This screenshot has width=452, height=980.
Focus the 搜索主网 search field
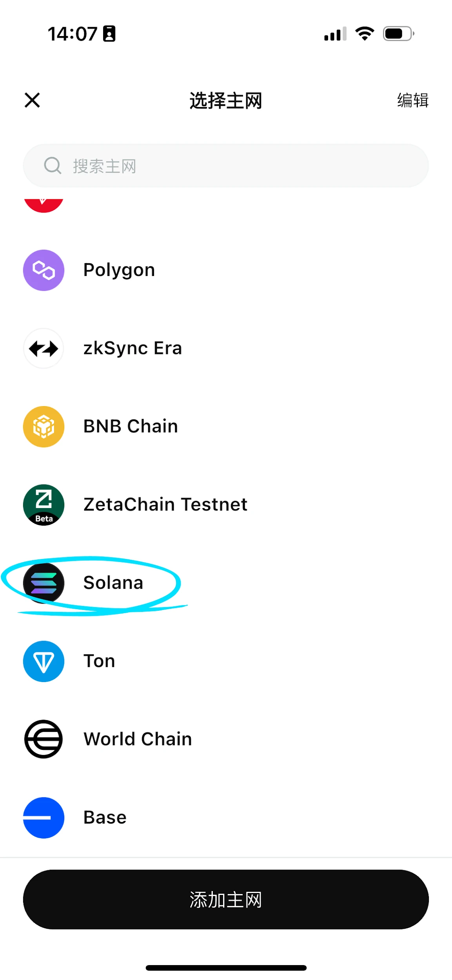pyautogui.click(x=235, y=165)
